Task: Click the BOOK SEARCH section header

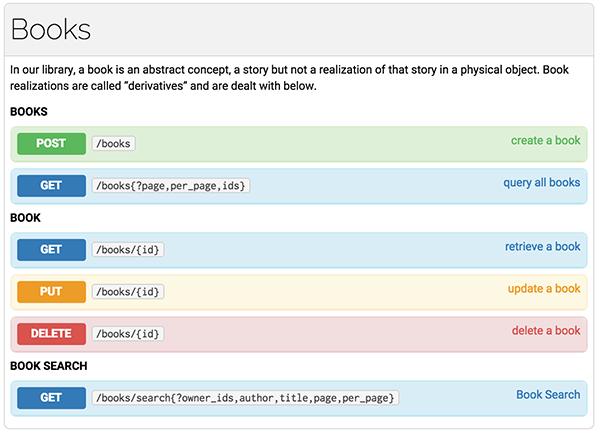Action: (49, 366)
